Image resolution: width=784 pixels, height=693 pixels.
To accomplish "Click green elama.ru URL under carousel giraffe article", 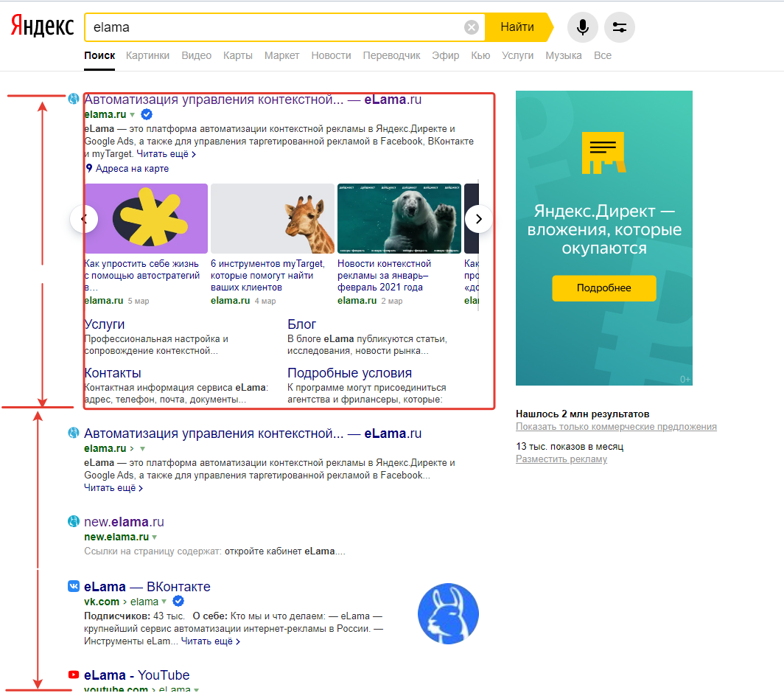I will [230, 301].
